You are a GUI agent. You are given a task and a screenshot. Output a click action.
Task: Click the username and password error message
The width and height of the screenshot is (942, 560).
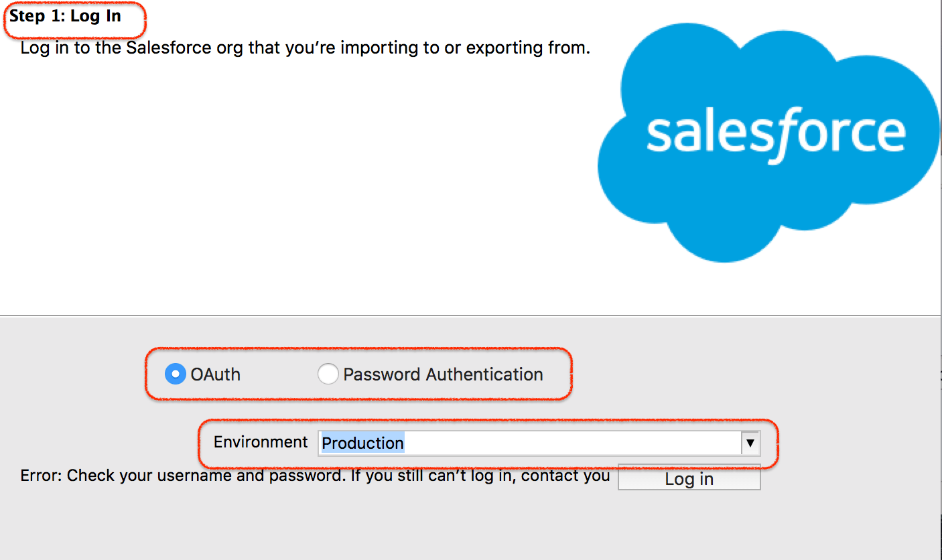pyautogui.click(x=315, y=476)
